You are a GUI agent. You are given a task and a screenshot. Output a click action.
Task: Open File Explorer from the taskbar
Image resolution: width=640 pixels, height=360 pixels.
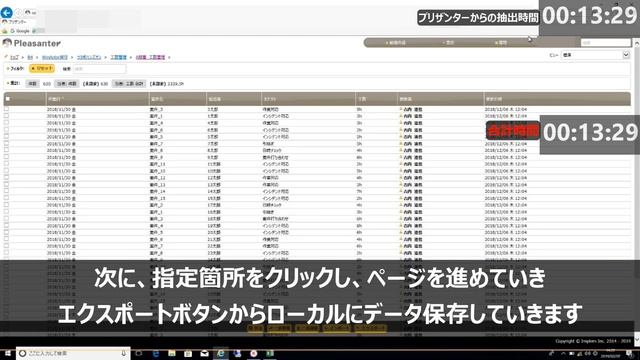click(x=172, y=353)
